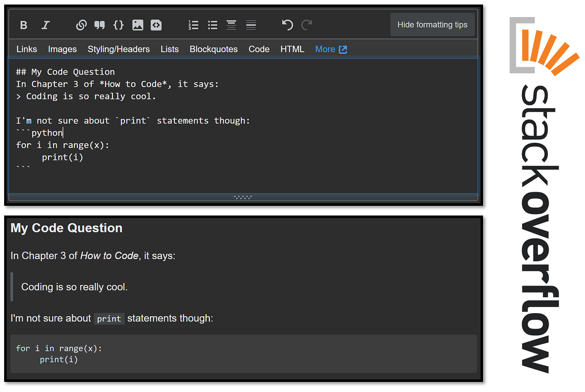Open the More formatting help link
The height and width of the screenshot is (392, 585).
(x=331, y=49)
